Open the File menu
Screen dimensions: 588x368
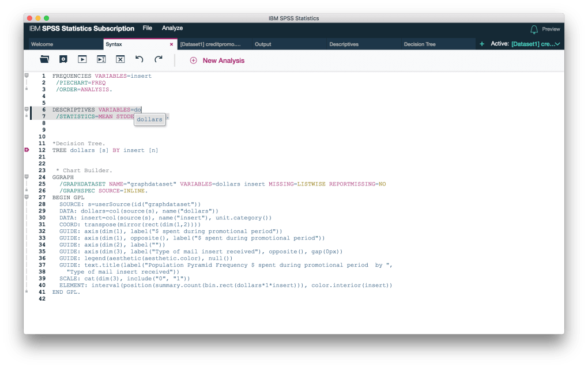pos(148,28)
